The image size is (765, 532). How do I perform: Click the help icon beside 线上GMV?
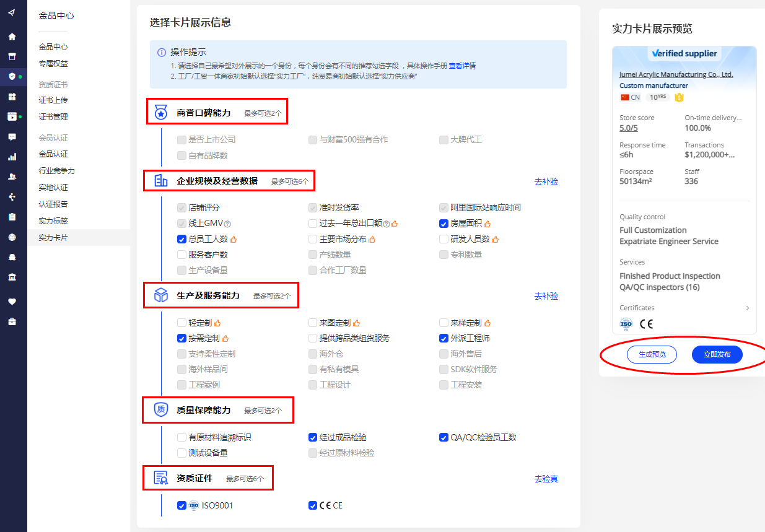pos(227,224)
